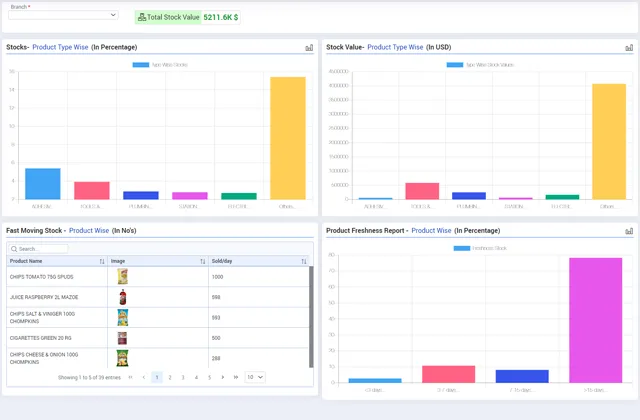
Task: Click Product Wise link in Fast Moving Stock
Action: [x=89, y=231]
